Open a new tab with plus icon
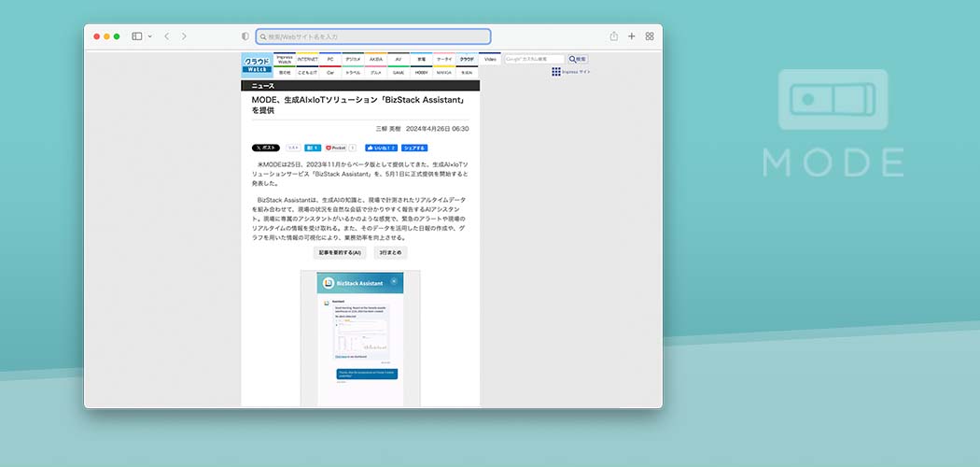 pos(632,36)
